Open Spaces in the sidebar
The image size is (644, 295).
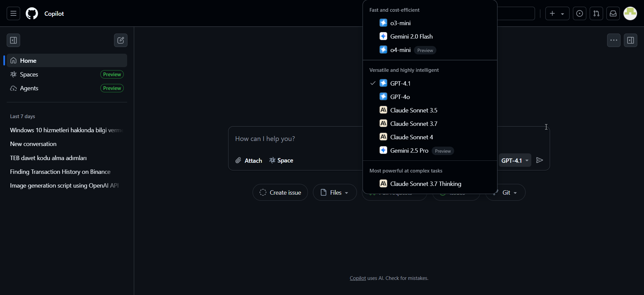click(67, 74)
